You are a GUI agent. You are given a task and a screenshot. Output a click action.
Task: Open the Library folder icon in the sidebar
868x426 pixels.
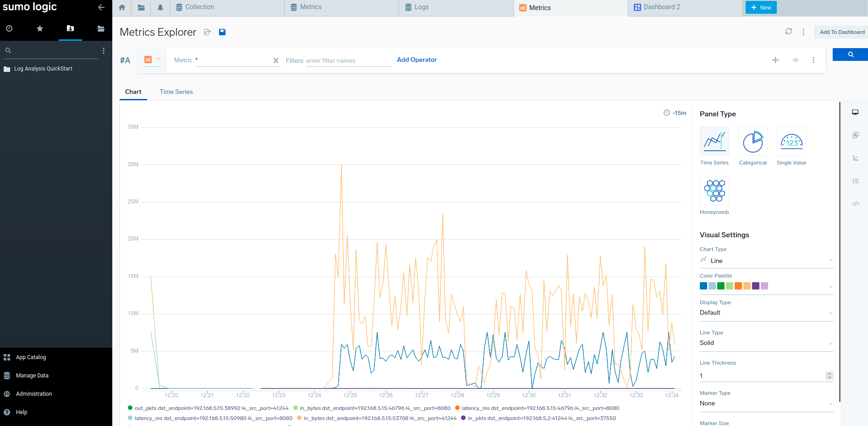[101, 28]
